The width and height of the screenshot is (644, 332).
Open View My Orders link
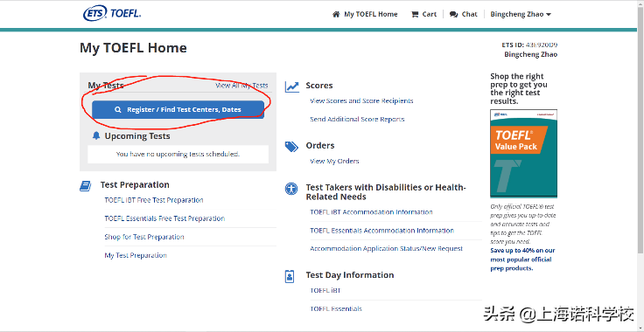click(334, 161)
